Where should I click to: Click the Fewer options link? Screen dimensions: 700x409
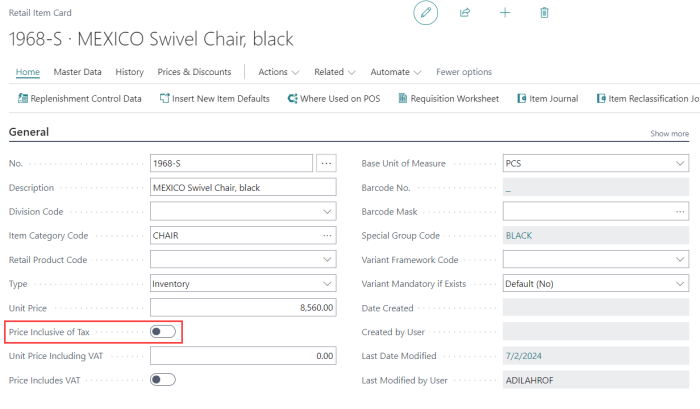pos(464,72)
